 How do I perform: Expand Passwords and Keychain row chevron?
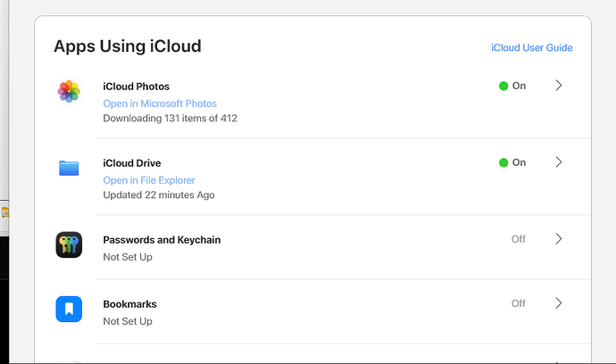pos(559,239)
